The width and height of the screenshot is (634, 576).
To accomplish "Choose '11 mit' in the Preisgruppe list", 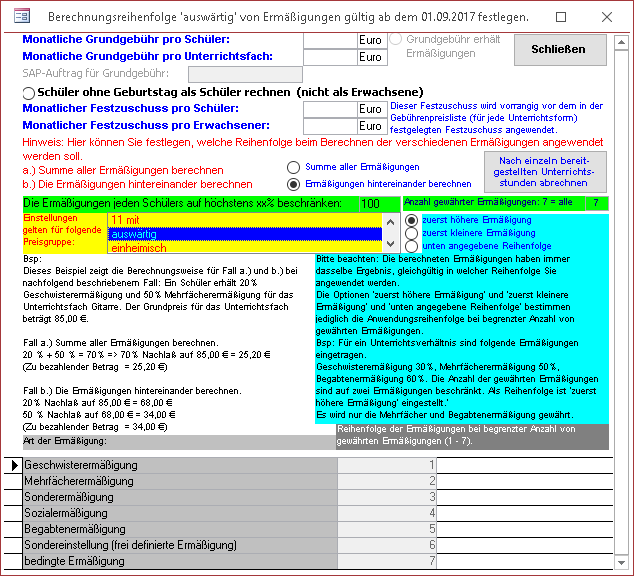I will [245, 220].
